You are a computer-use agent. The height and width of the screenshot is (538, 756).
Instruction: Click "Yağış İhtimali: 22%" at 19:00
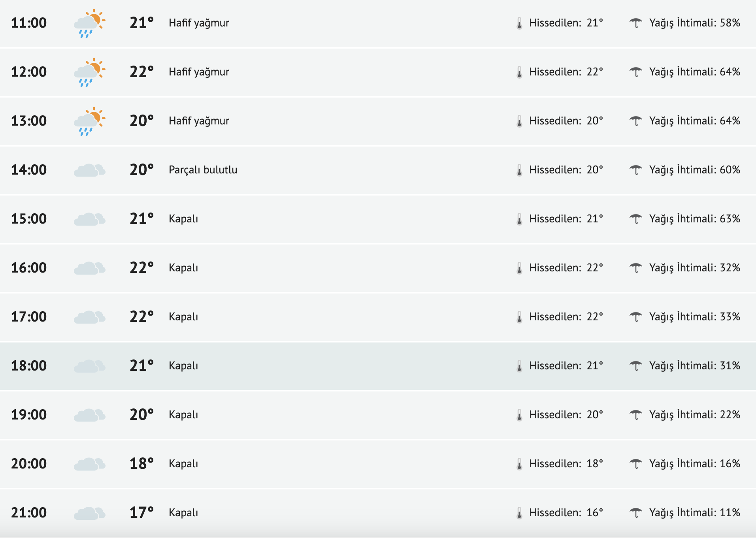click(694, 415)
